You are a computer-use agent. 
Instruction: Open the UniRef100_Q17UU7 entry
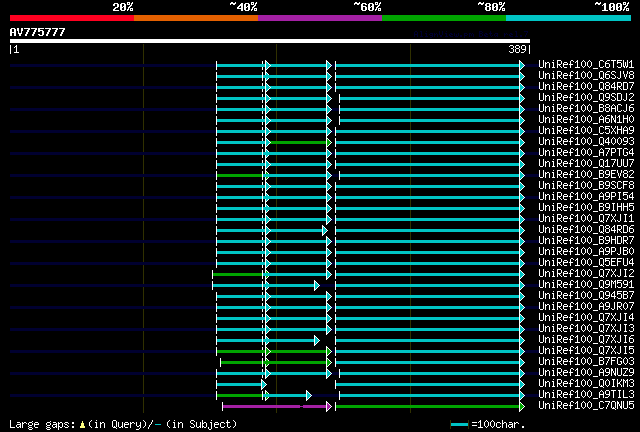586,164
